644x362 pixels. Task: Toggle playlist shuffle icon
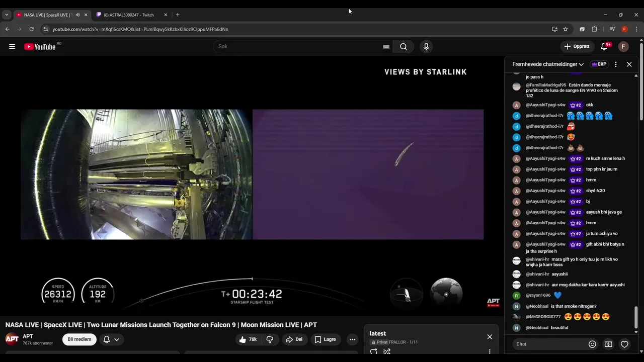coord(387,351)
